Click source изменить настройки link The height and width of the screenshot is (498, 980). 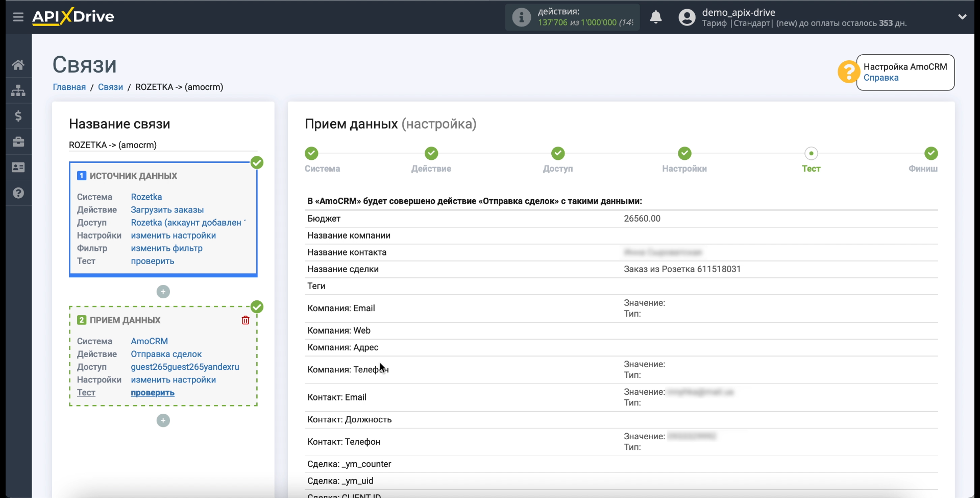click(174, 235)
